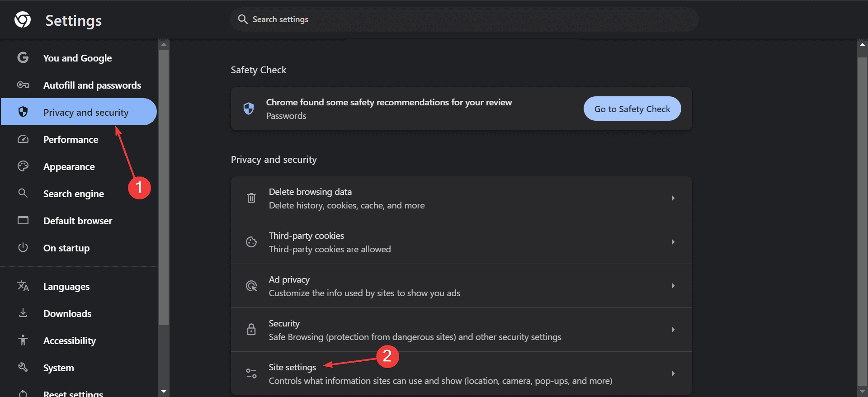This screenshot has height=397, width=868.
Task: Click the translate icon for Languages
Action: tap(23, 286)
